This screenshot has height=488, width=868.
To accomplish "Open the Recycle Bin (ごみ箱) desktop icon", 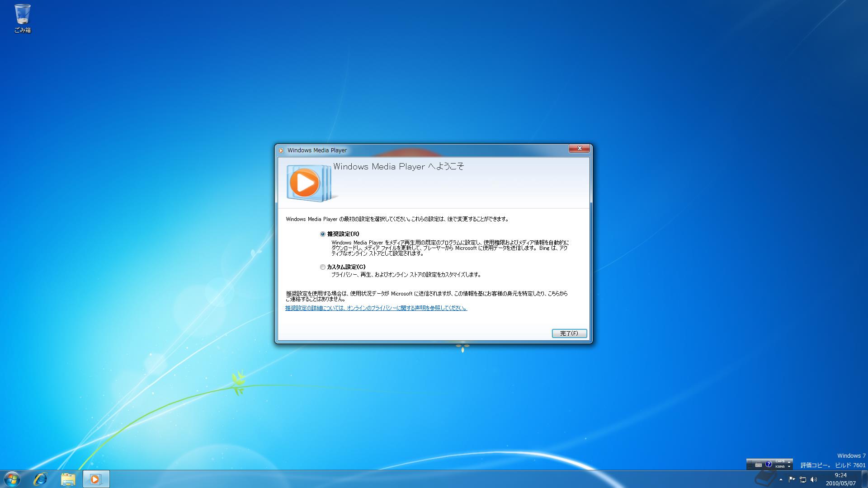I will click(22, 19).
